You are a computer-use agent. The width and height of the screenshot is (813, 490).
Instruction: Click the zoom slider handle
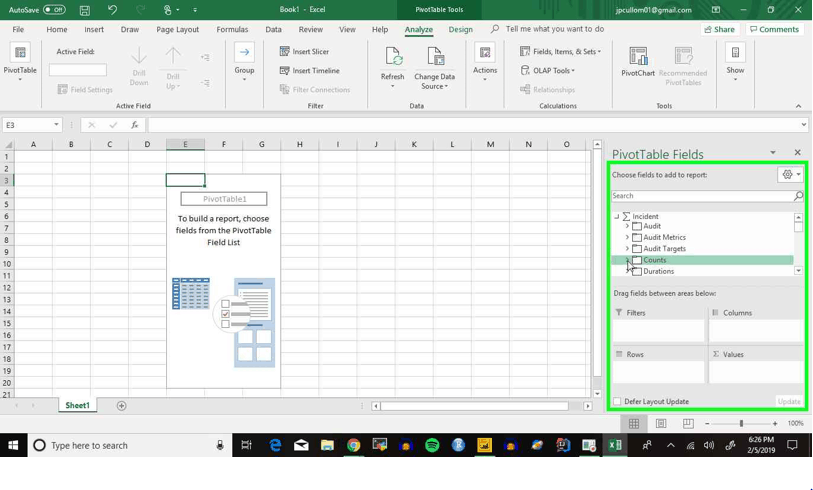pyautogui.click(x=741, y=424)
